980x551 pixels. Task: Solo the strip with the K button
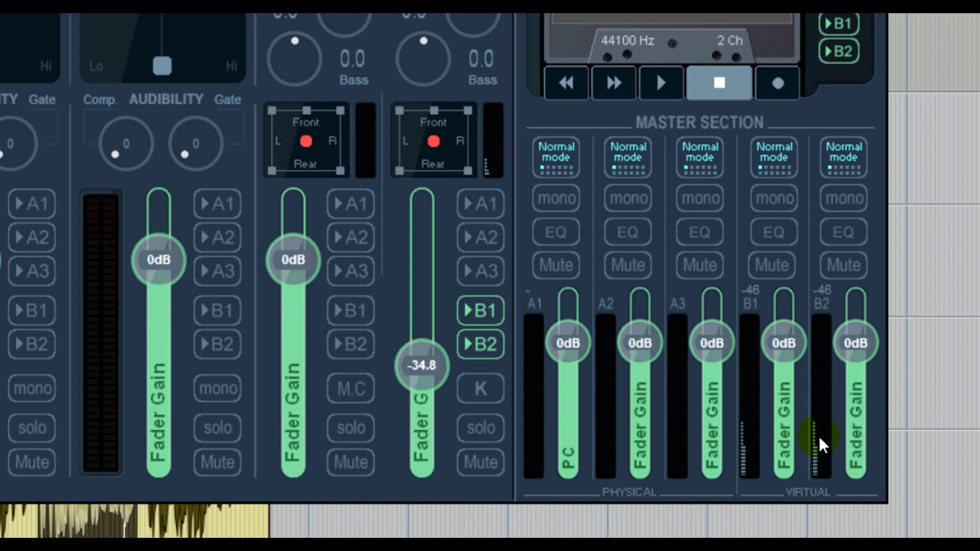pyautogui.click(x=481, y=428)
